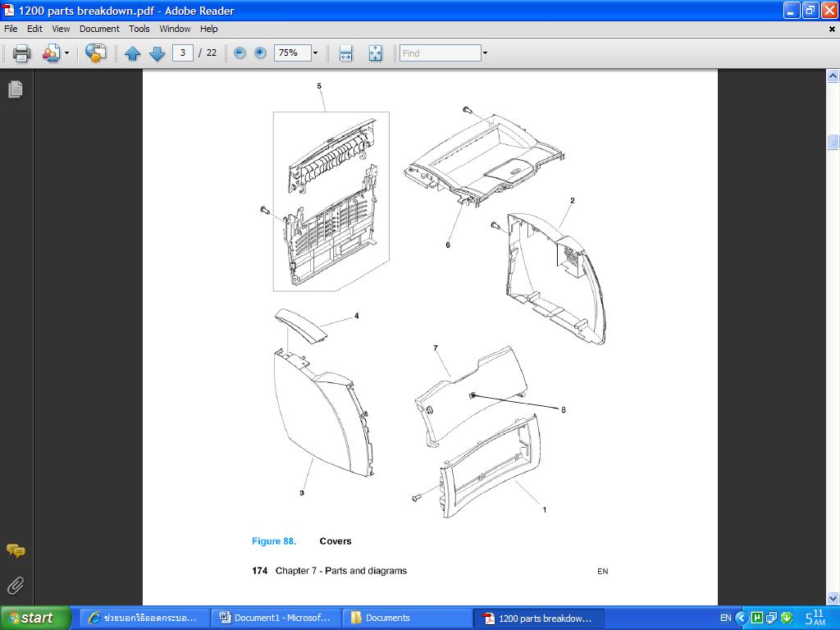Click the review and comment globe icon
840x630 pixels.
[95, 53]
